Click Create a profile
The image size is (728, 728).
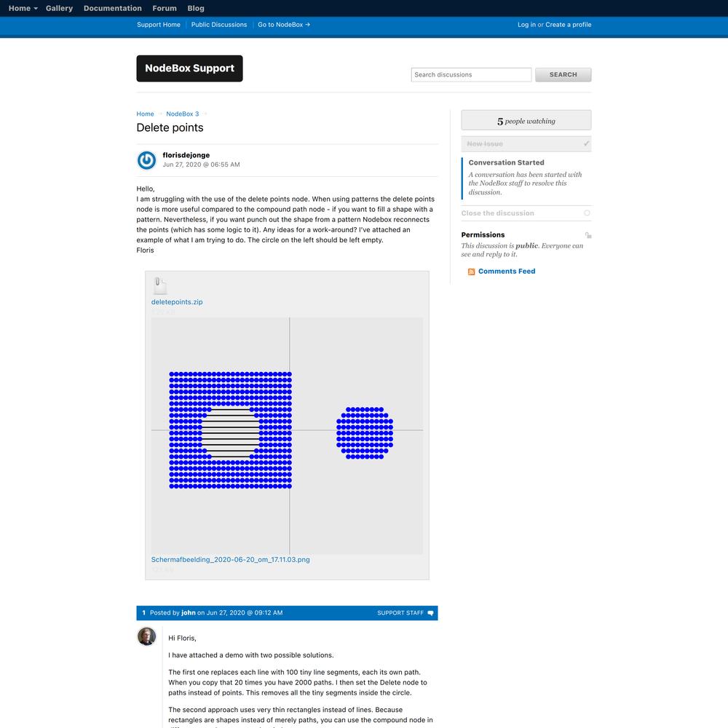point(569,25)
